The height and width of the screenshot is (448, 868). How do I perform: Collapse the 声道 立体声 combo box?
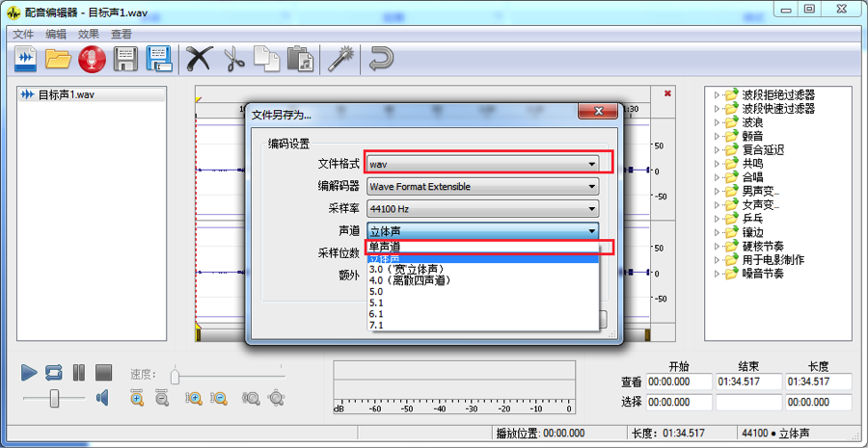click(483, 231)
